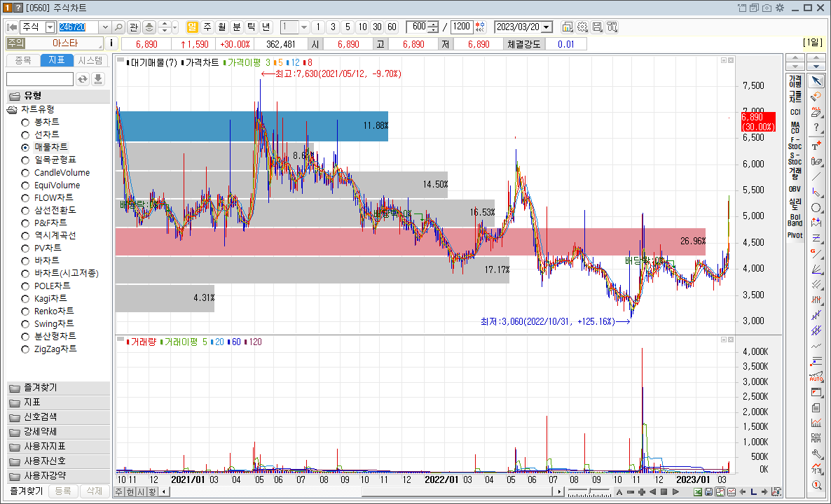This screenshot has width=831, height=504.
Task: Select Renko차트 chart type
Action: tap(25, 311)
